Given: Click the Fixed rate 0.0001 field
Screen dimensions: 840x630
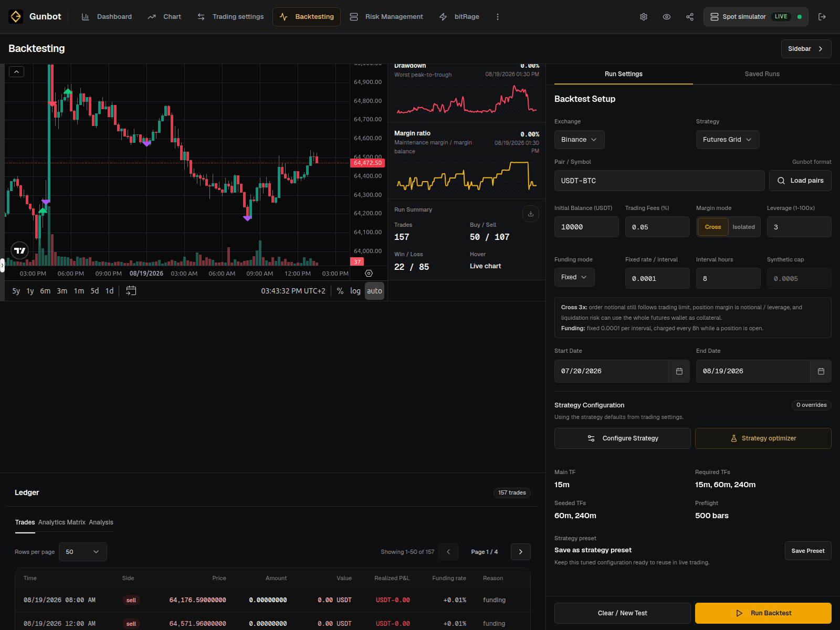Looking at the screenshot, I should [657, 278].
